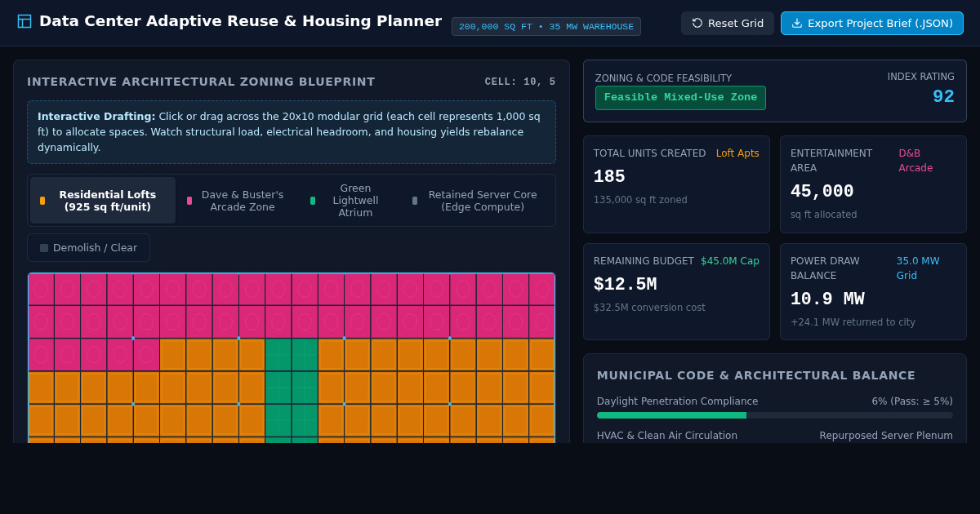The width and height of the screenshot is (980, 514).
Task: Click pink Arcade Zone color swatch
Action: click(189, 201)
